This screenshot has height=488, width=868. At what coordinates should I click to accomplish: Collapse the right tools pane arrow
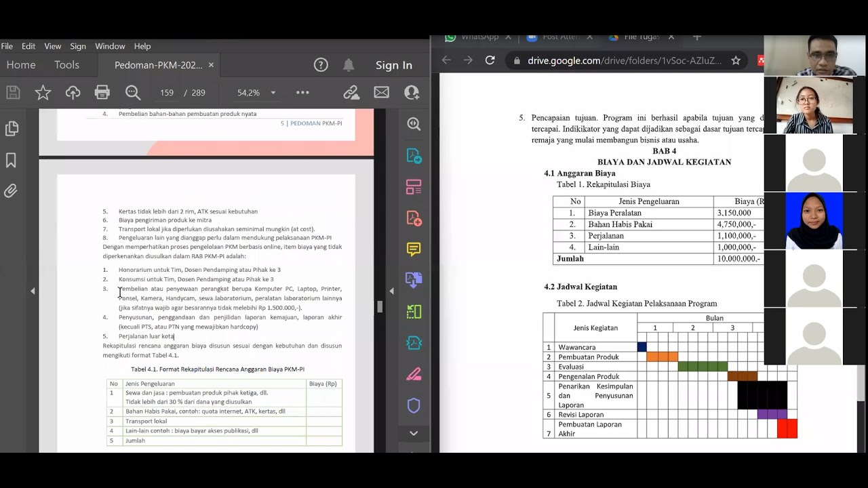click(x=391, y=291)
